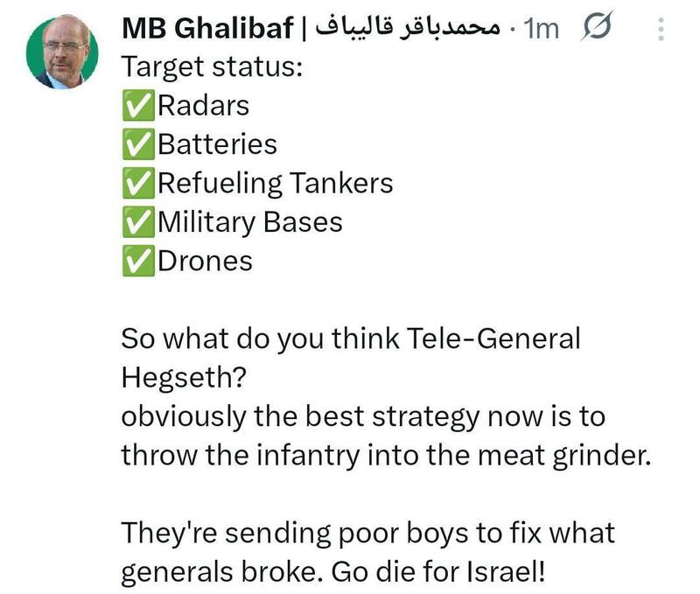This screenshot has height=594, width=700.
Task: Click the Drones list entry text
Action: point(205,261)
